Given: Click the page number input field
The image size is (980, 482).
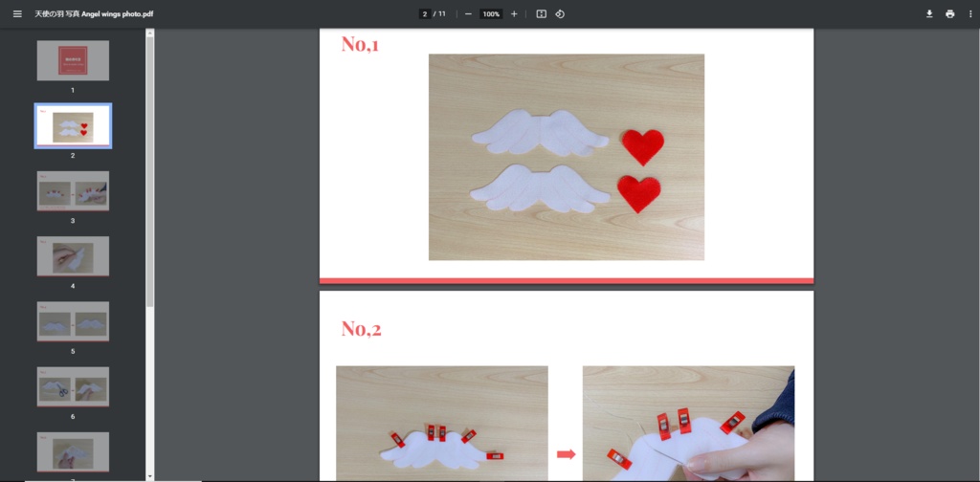Looking at the screenshot, I should [x=424, y=13].
